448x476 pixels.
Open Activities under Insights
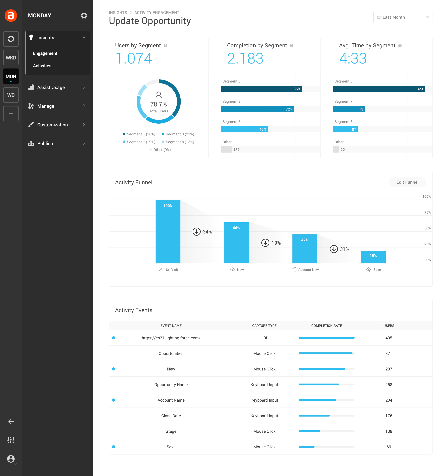(x=42, y=66)
